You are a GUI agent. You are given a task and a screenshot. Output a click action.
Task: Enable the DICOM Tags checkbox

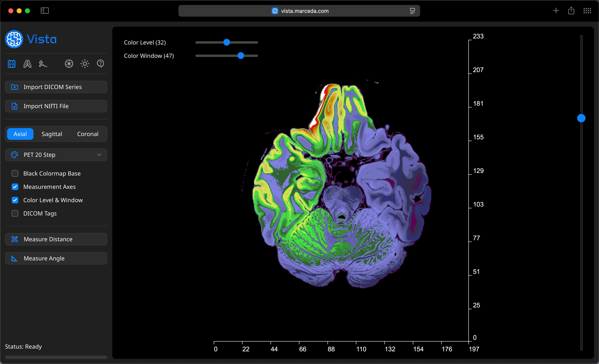coord(15,213)
